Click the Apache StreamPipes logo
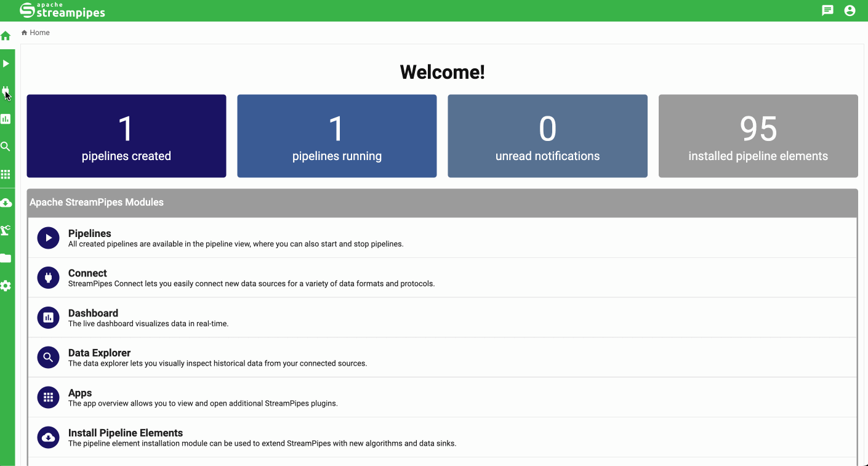 pyautogui.click(x=62, y=10)
